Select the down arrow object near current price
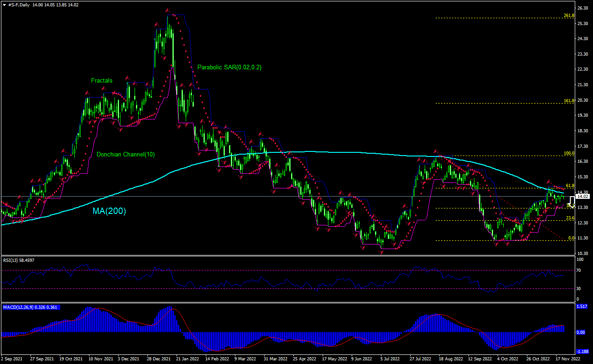This screenshot has width=593, height=364. click(x=572, y=203)
